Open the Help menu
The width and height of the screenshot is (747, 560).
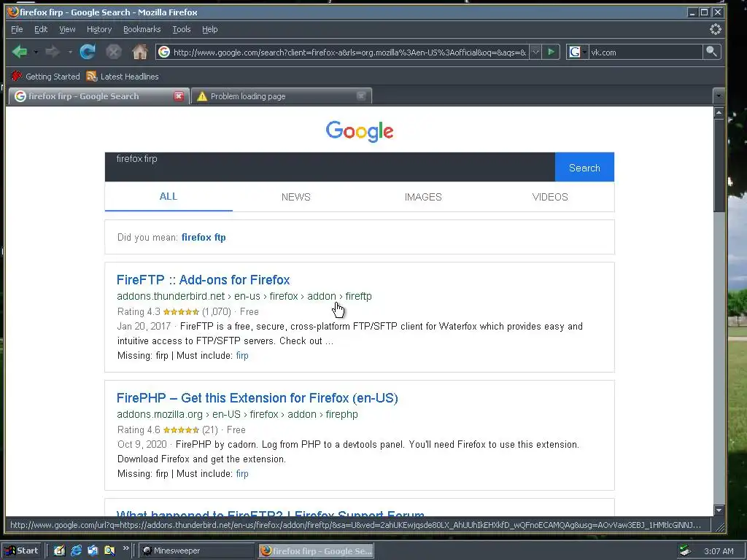(209, 29)
